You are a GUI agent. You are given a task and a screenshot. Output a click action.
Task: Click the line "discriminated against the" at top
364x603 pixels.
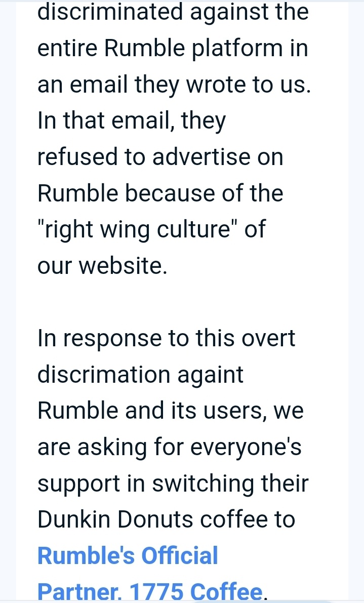click(x=173, y=12)
